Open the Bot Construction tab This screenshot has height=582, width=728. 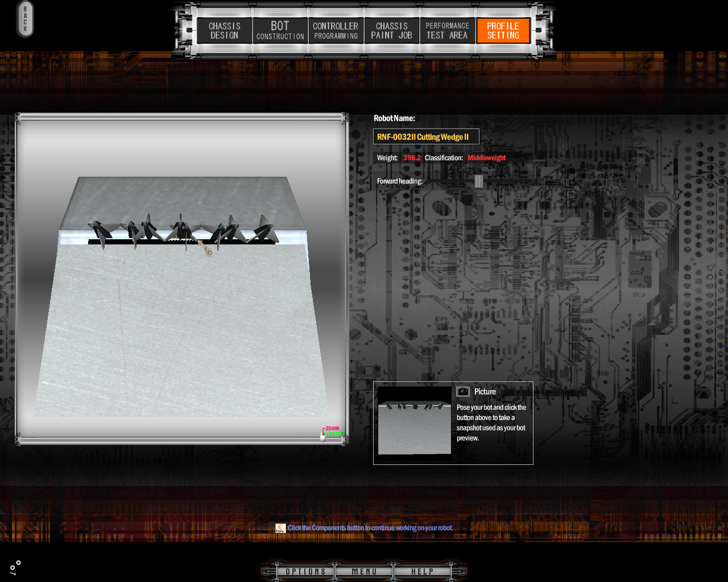tap(280, 31)
